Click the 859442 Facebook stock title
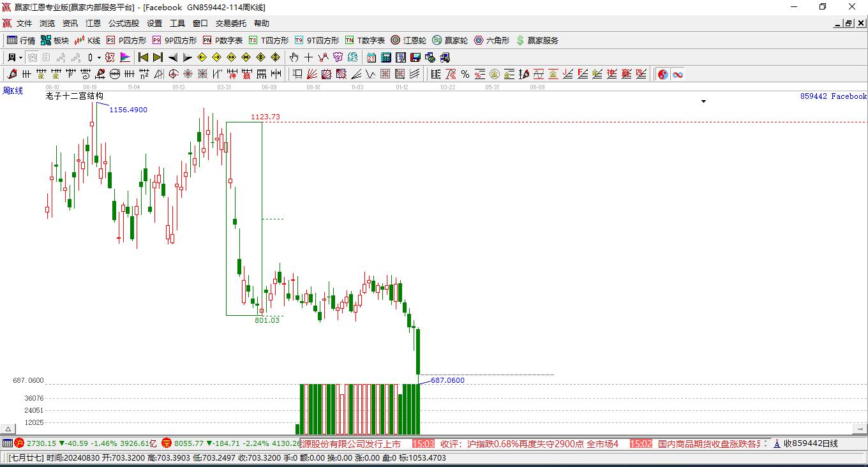The image size is (868, 467). pyautogui.click(x=834, y=96)
